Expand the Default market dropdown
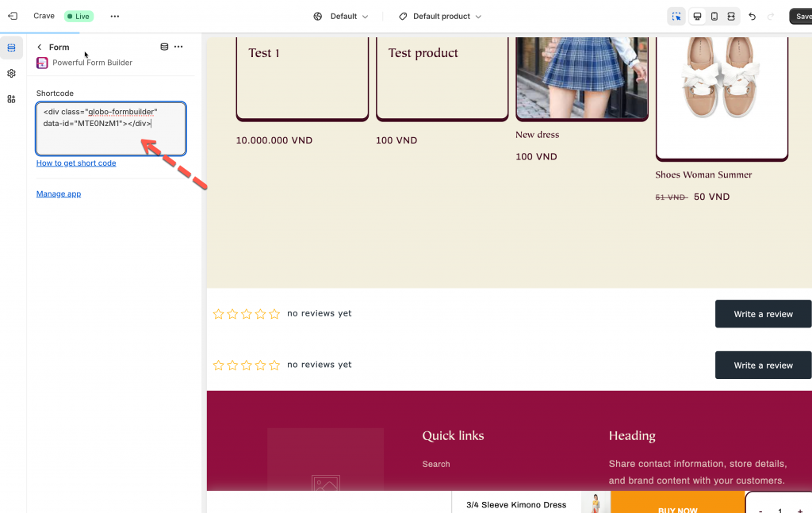The height and width of the screenshot is (513, 812). click(x=341, y=17)
